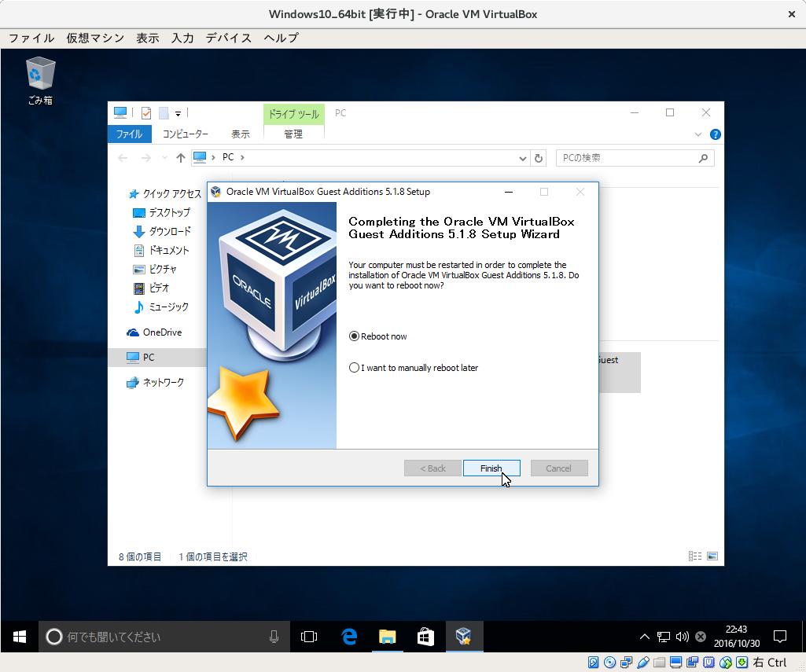Click the Finish button in setup wizard
Screen dimensions: 806x672
[491, 468]
